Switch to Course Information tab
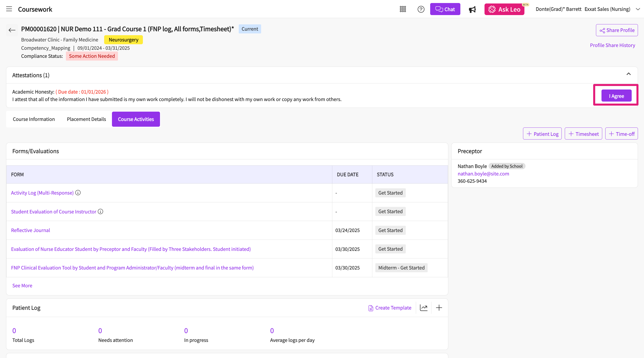 point(34,119)
